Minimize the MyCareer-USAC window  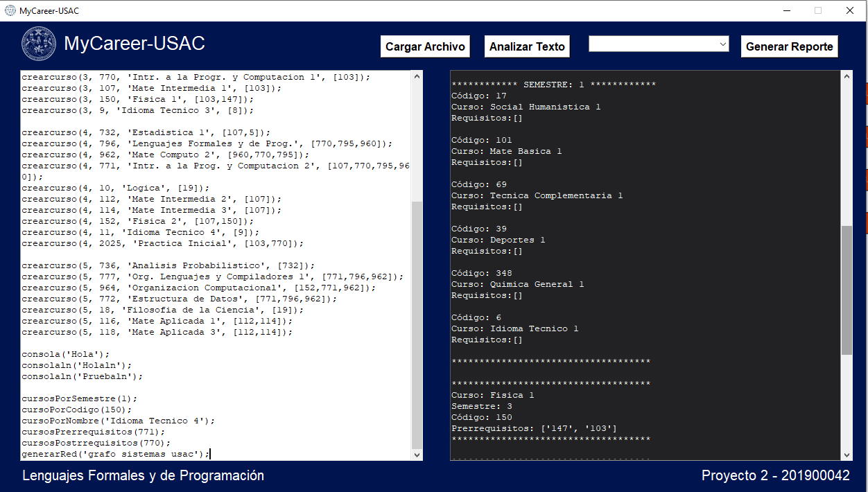click(787, 10)
